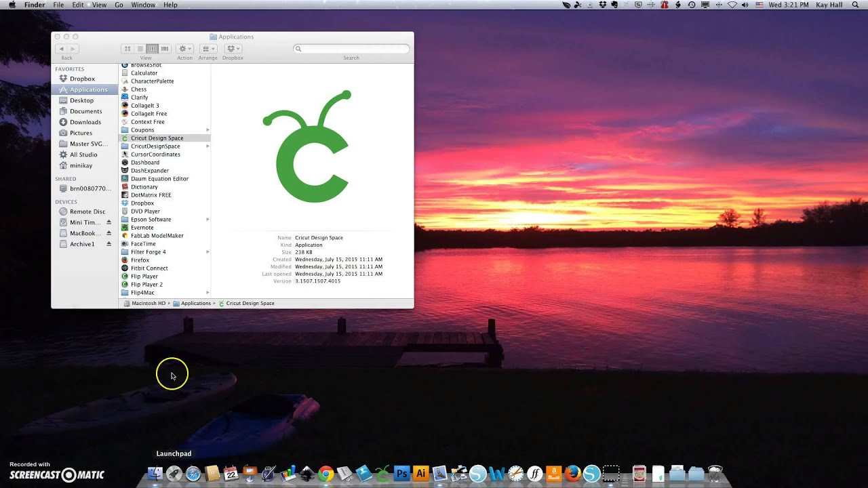Viewport: 868px width, 488px height.
Task: Open the Dropbox toolbar dropdown
Action: point(233,49)
